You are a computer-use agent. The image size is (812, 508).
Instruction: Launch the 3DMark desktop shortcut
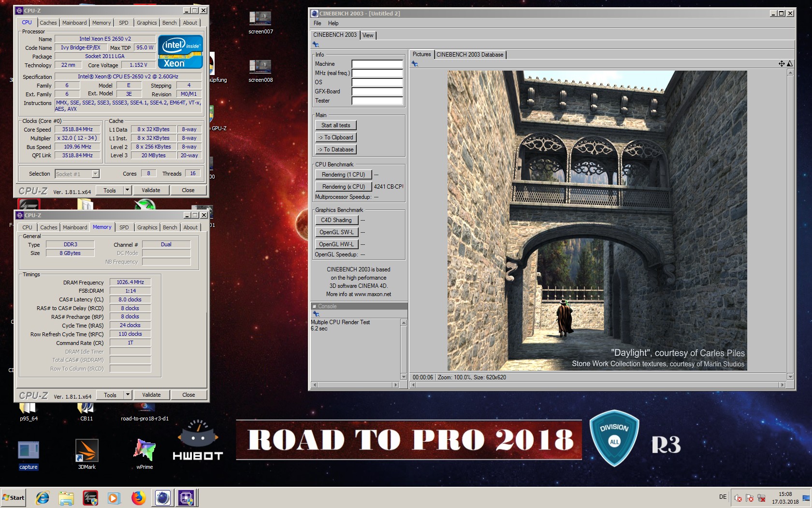[x=87, y=455]
